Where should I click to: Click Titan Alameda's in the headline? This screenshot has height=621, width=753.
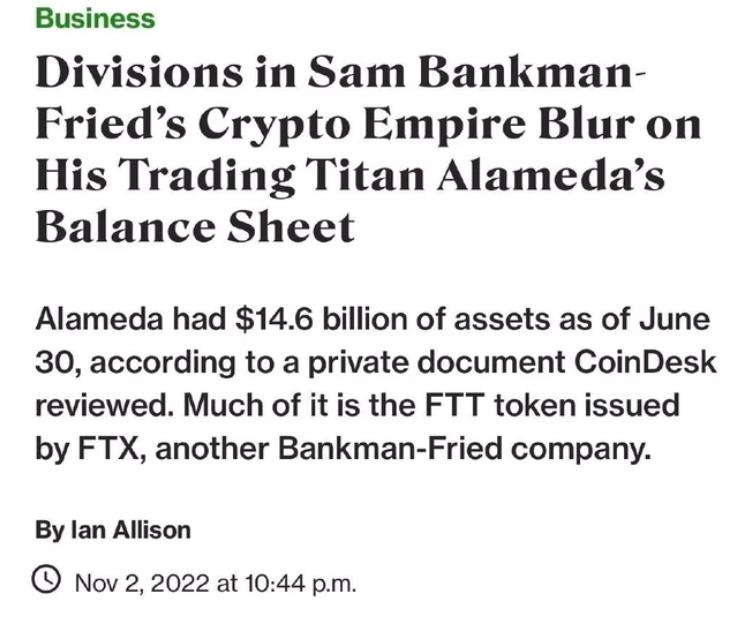click(x=484, y=174)
